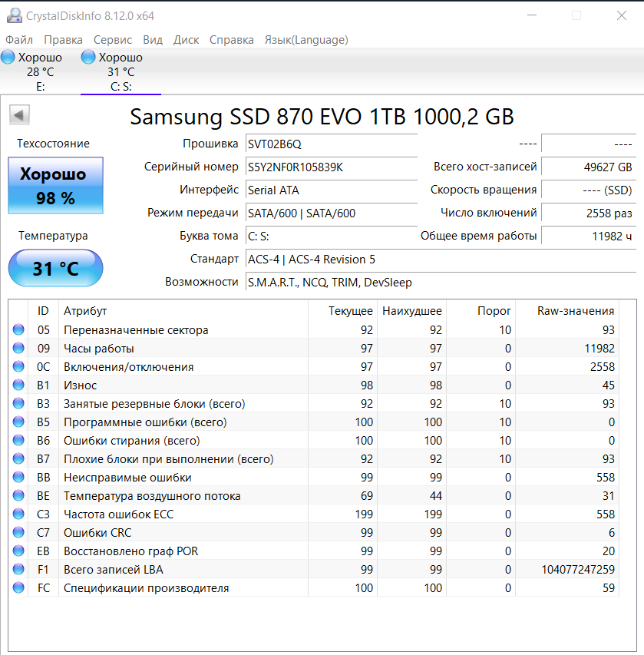Click the CrystalDiskInfo app icon in title bar

[x=13, y=16]
